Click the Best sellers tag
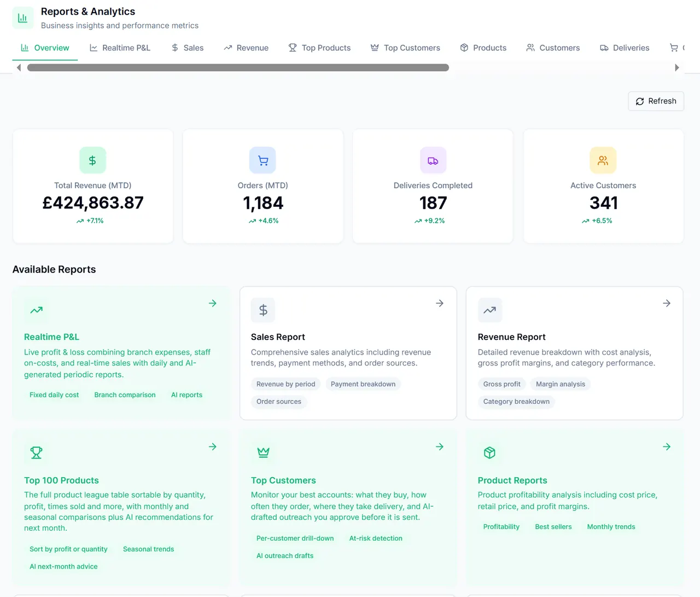 (x=553, y=527)
